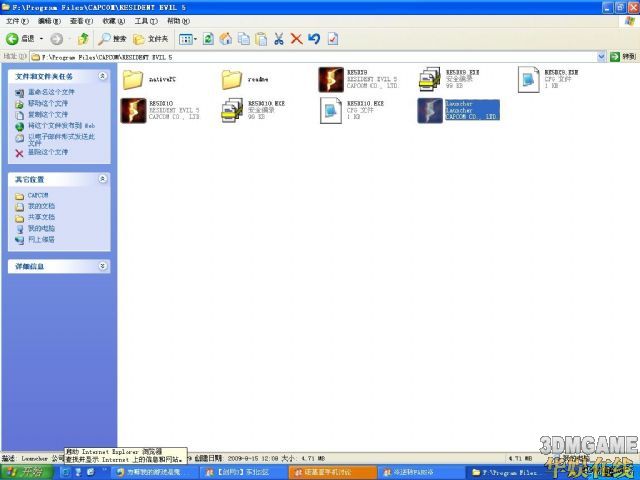This screenshot has height=480, width=640.
Task: Select the RE5DX9.EXE CFG file
Action: tap(549, 79)
